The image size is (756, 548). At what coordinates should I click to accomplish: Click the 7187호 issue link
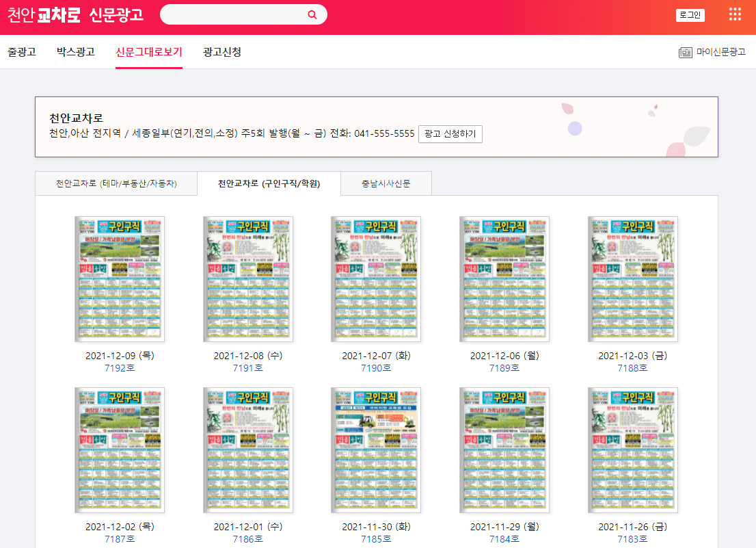tap(120, 539)
